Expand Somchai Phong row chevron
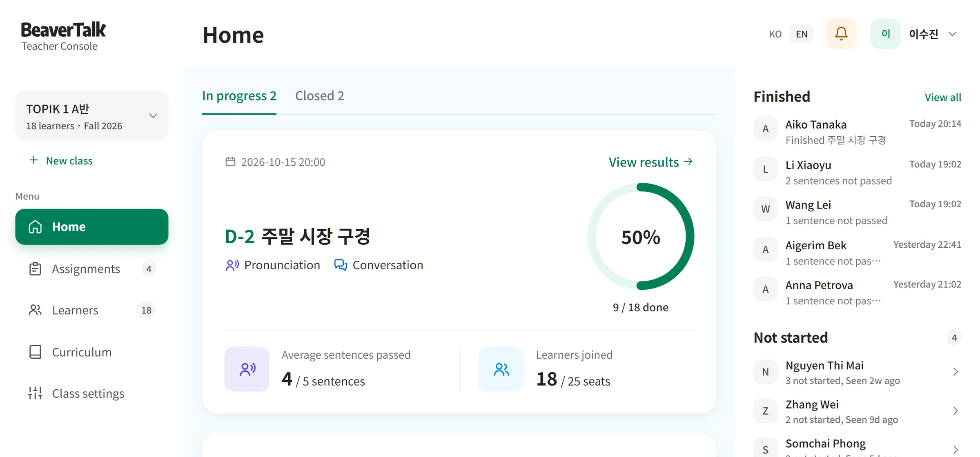 (955, 450)
